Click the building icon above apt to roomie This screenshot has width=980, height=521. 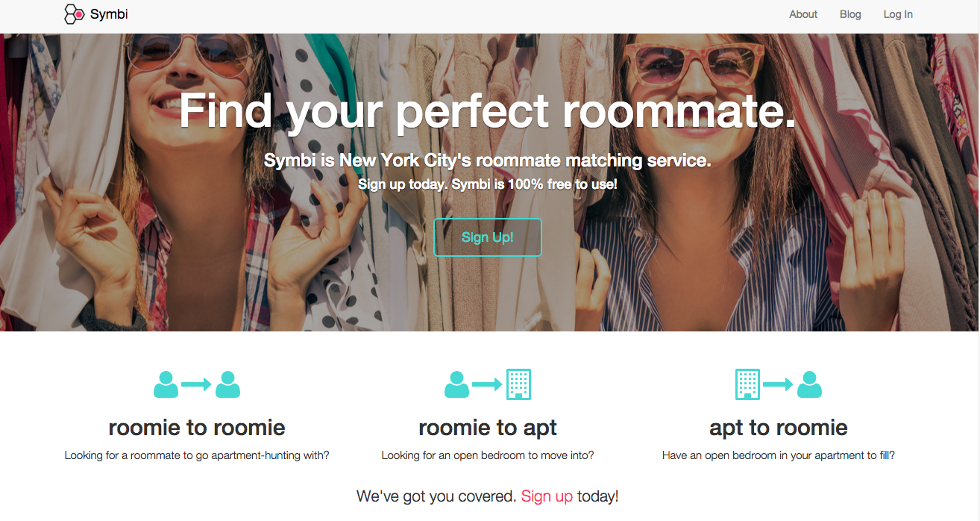click(747, 384)
